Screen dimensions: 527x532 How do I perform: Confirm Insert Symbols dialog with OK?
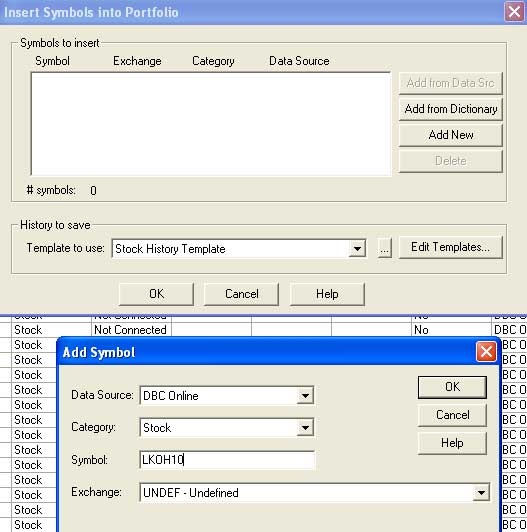156,294
